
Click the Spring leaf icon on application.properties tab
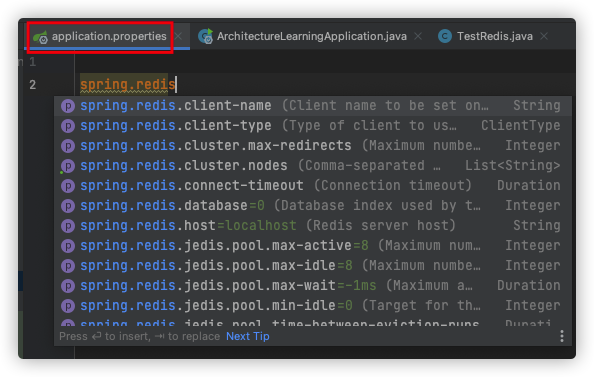coord(40,37)
